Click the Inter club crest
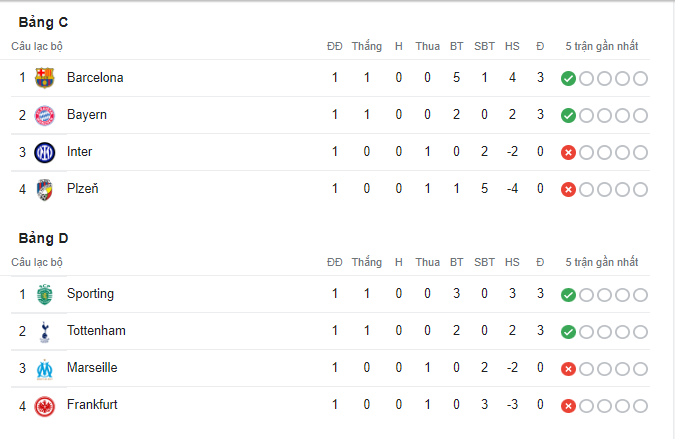This screenshot has height=439, width=675. point(44,152)
